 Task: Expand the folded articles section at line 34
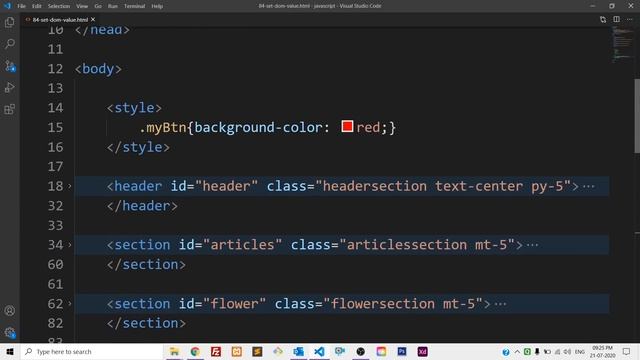click(x=70, y=245)
